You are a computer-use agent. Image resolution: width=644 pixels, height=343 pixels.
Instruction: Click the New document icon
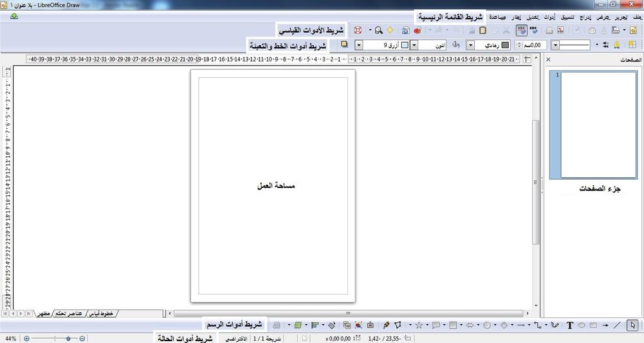pyautogui.click(x=633, y=30)
